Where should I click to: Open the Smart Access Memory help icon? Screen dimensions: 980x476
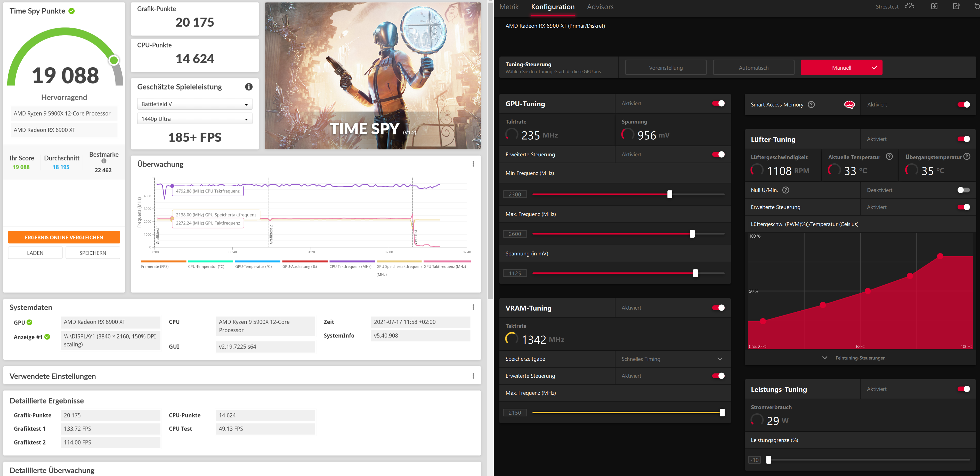tap(811, 105)
